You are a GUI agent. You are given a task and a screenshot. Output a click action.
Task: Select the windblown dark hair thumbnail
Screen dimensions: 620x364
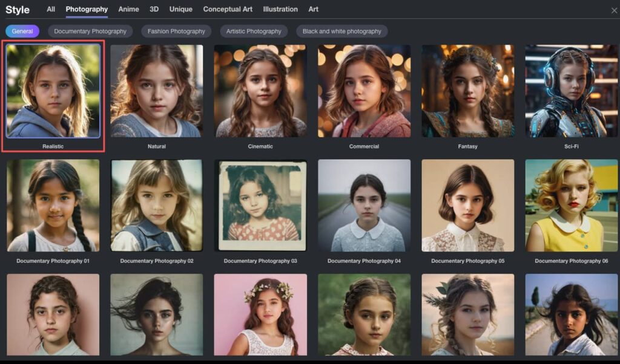click(x=157, y=314)
